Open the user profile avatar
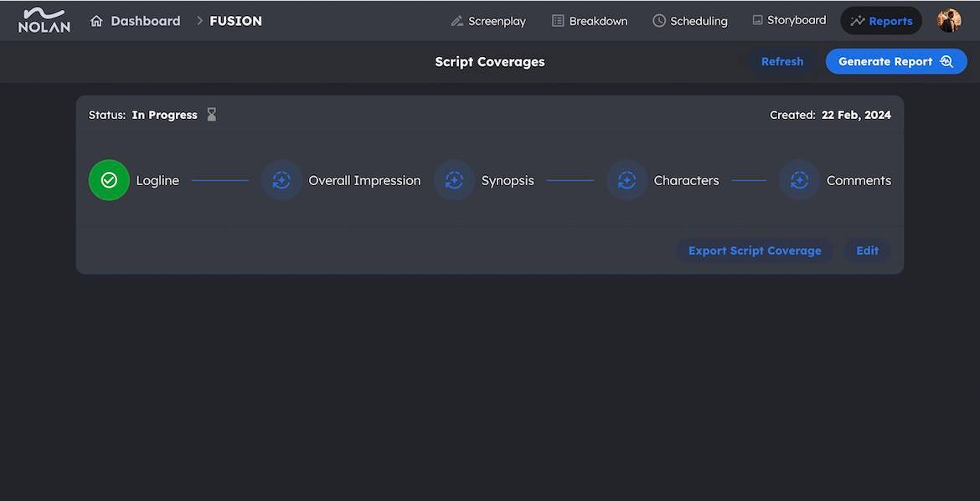Viewport: 980px width, 501px height. [x=949, y=21]
